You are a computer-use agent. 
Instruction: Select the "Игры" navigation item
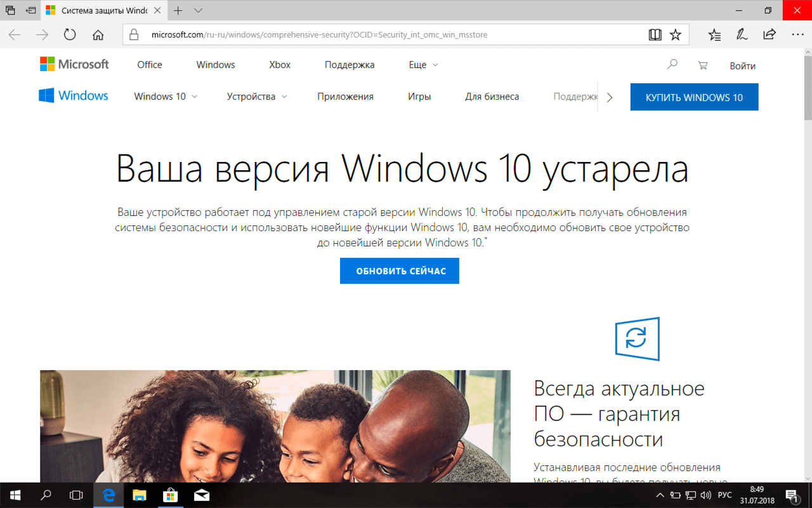click(x=419, y=96)
